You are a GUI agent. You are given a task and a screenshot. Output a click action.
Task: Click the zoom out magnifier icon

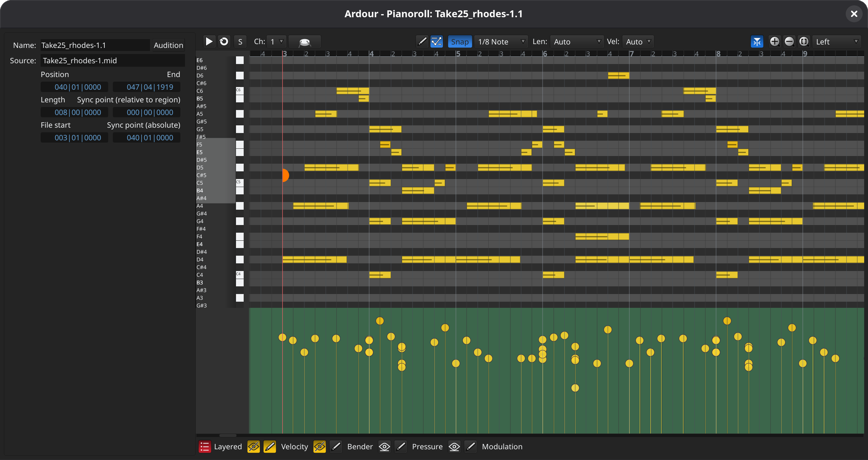(789, 41)
